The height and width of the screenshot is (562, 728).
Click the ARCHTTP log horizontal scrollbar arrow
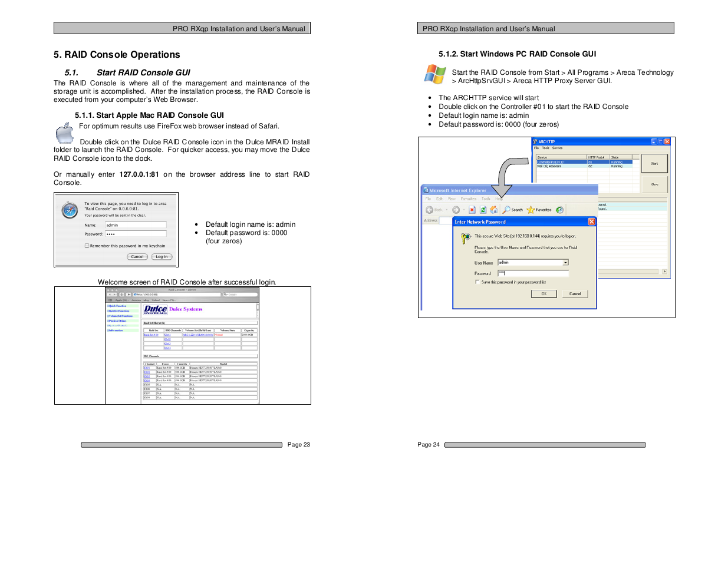click(665, 272)
